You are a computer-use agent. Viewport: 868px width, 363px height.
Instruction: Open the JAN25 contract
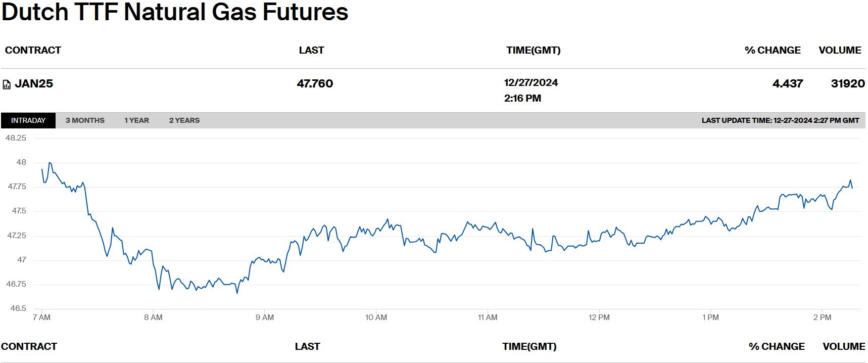click(x=34, y=84)
